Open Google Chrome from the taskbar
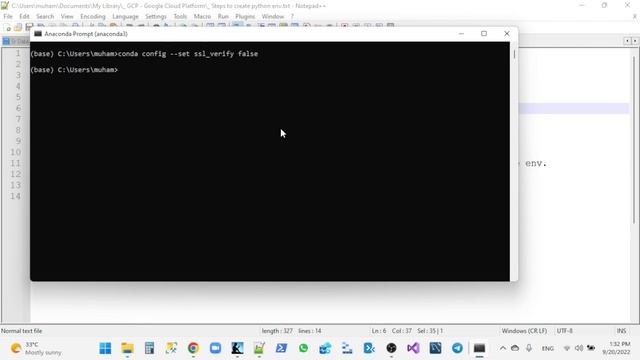Image resolution: width=640 pixels, height=360 pixels. tap(193, 348)
